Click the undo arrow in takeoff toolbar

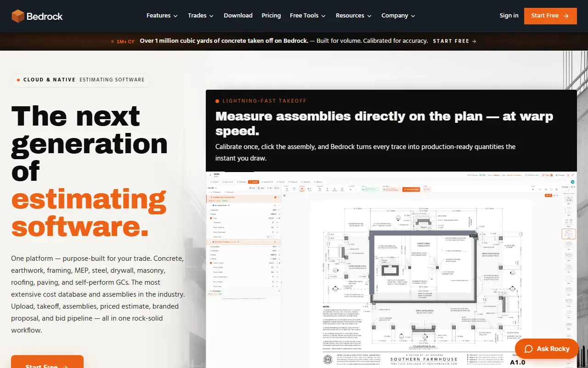click(350, 190)
